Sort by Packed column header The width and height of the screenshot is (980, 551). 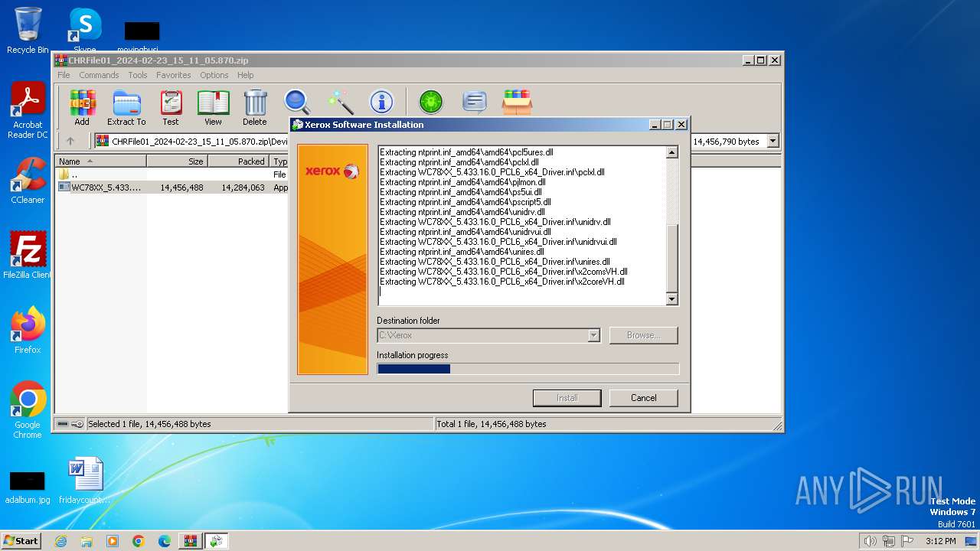[x=238, y=161]
